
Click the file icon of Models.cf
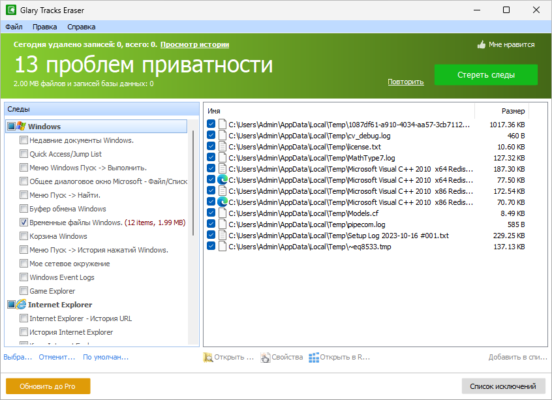(222, 213)
